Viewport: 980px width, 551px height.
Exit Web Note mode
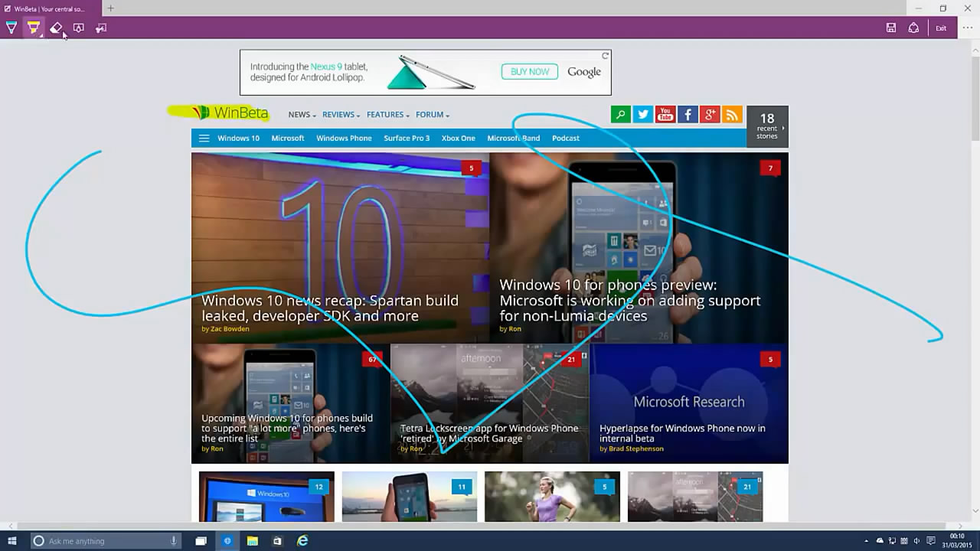click(x=941, y=28)
